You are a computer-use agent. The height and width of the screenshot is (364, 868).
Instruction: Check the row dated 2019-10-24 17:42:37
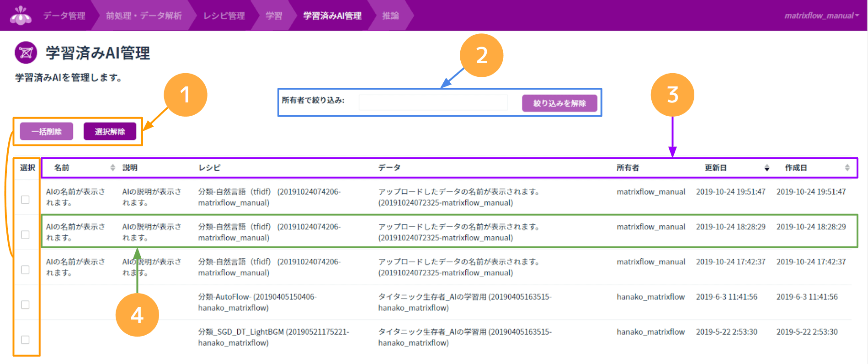click(25, 270)
